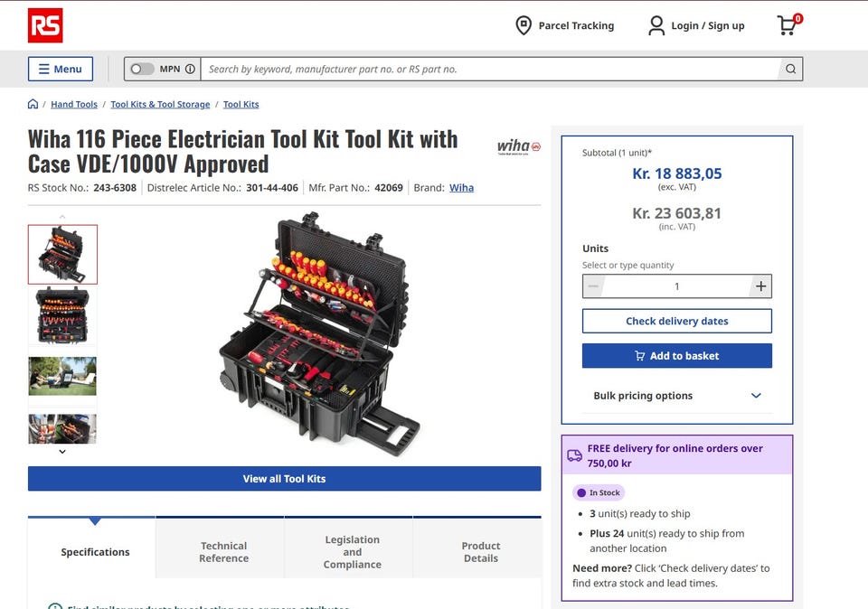868x609 pixels.
Task: Switch to Technical Reference tab
Action: (x=223, y=551)
